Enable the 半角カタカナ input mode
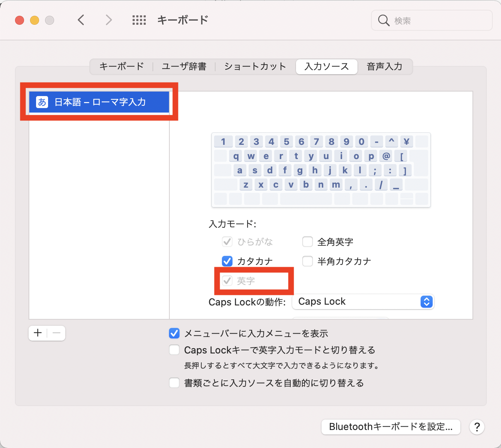 308,261
